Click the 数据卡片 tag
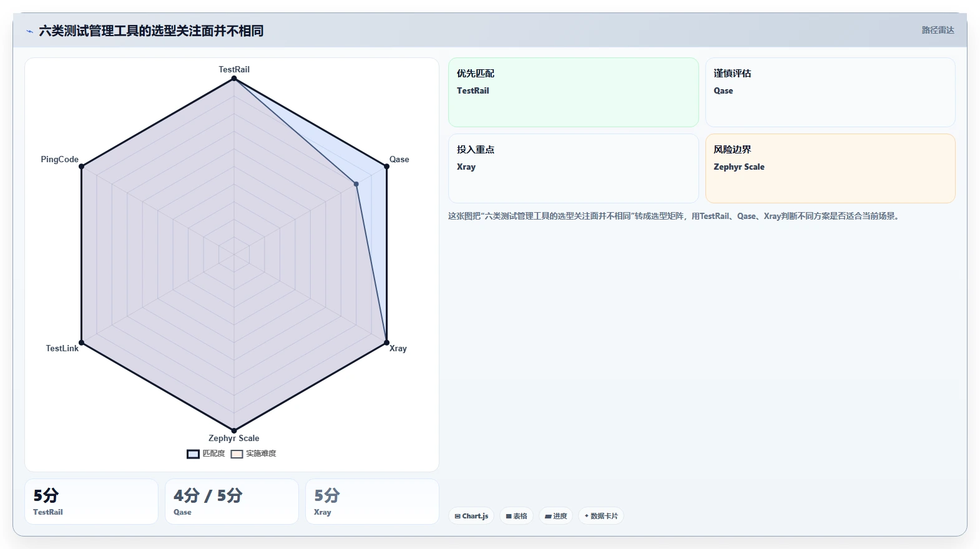The height and width of the screenshot is (549, 980). [601, 516]
